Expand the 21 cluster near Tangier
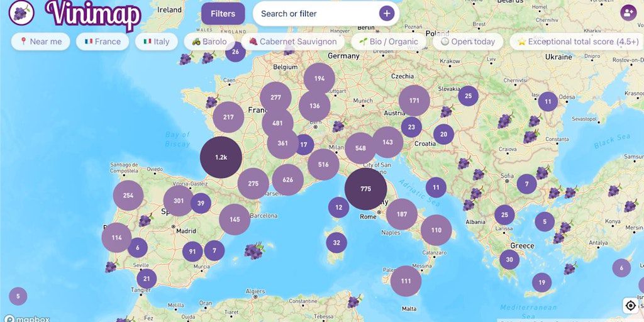Screen dimensions: 644x322 [x=147, y=279]
